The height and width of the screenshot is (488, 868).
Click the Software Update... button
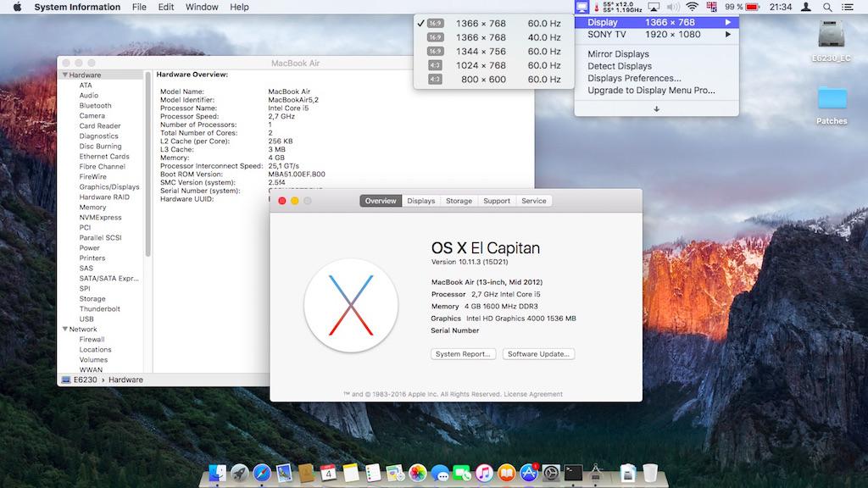[x=538, y=354]
